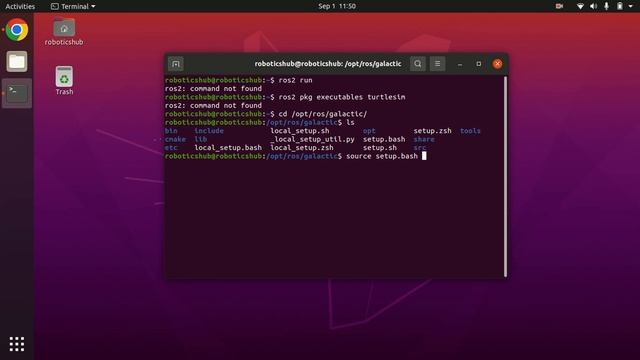Open the Activities overview

(x=20, y=6)
